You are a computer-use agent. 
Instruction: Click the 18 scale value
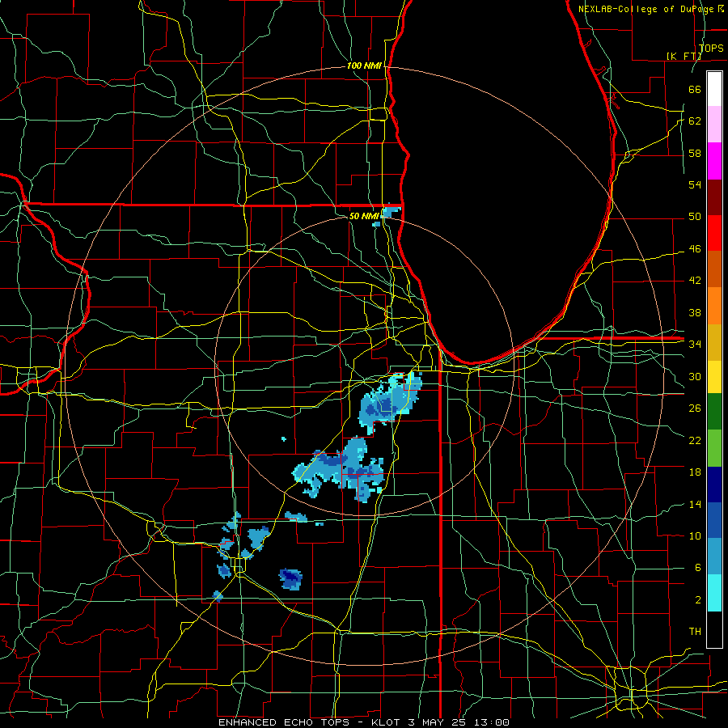(x=695, y=472)
